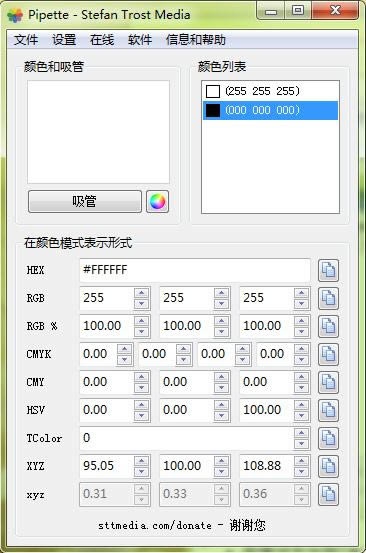
Task: Open the 在线 menu
Action: 102,40
